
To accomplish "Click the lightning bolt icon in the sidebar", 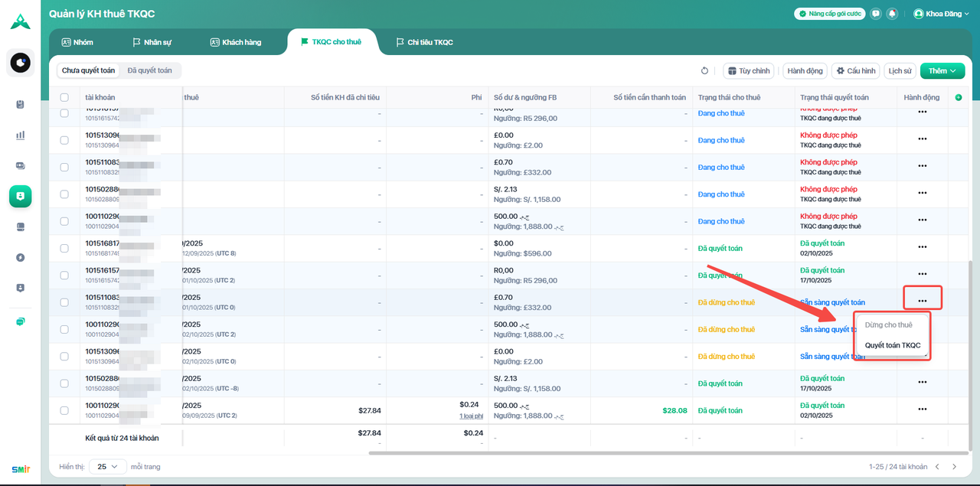I will pyautogui.click(x=21, y=257).
